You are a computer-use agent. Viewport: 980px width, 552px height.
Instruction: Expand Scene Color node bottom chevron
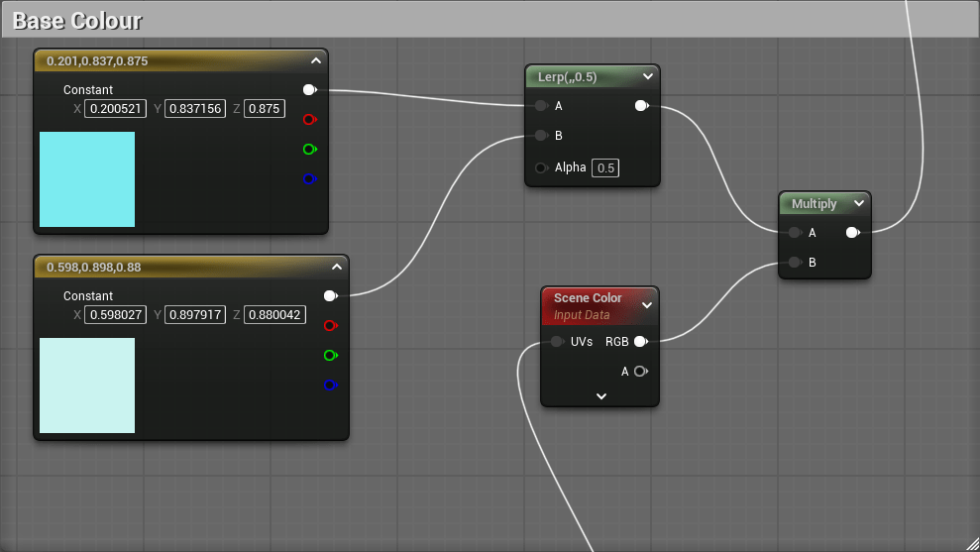pos(600,395)
